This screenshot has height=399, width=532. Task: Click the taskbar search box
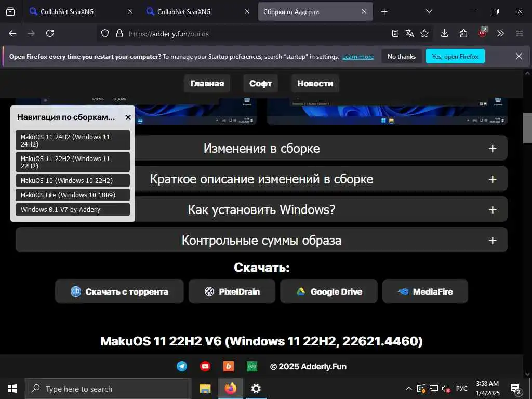coord(108,389)
